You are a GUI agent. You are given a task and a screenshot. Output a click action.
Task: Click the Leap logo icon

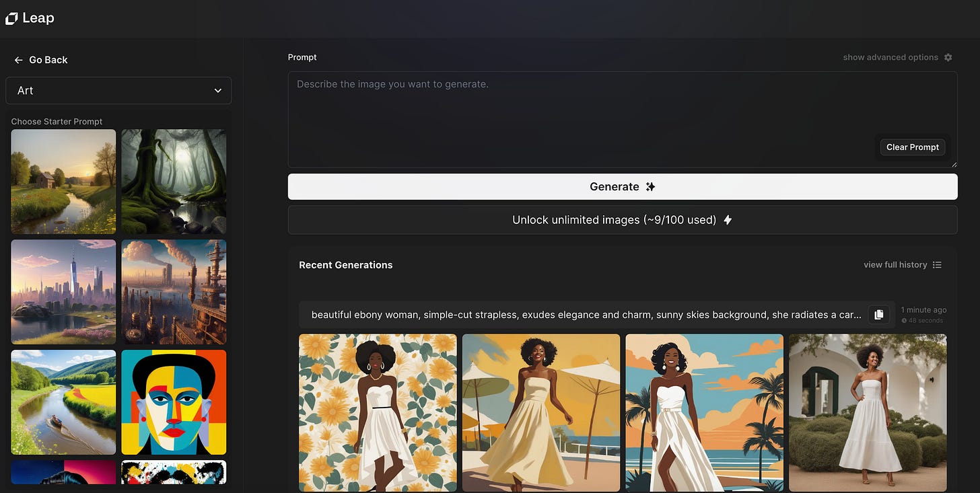[x=11, y=19]
